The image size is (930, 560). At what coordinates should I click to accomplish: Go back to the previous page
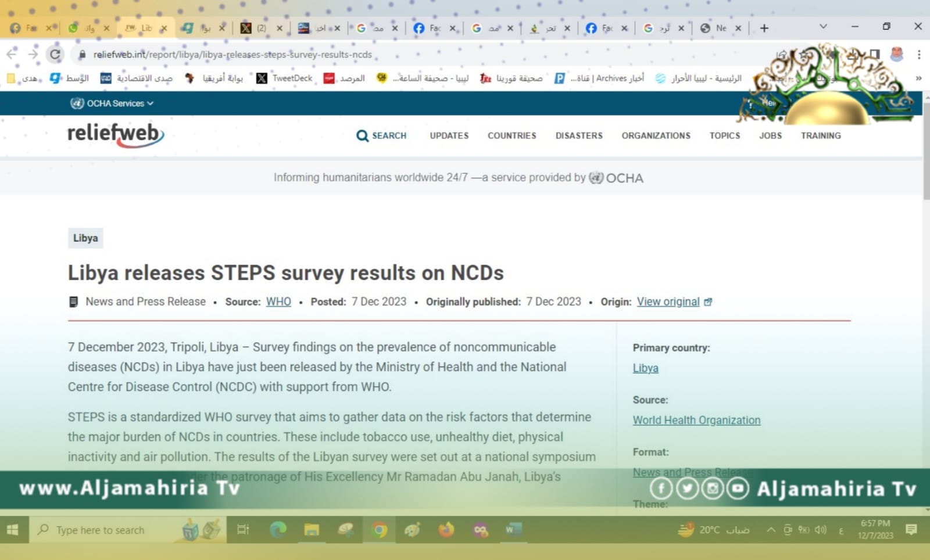click(x=12, y=54)
